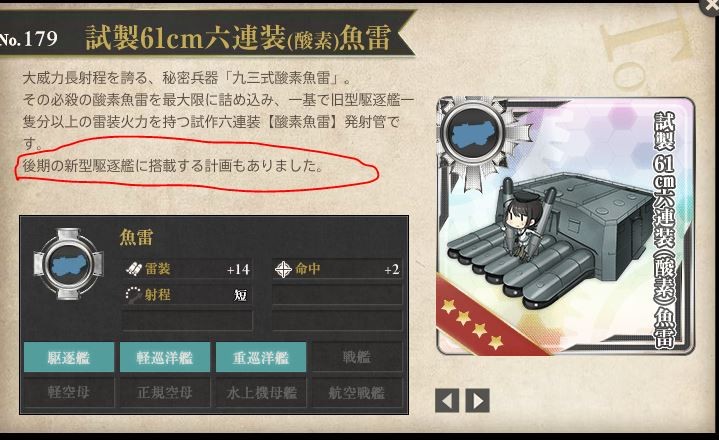Click the next equipment right arrow
Viewport: 719px width, 440px height.
tap(477, 401)
